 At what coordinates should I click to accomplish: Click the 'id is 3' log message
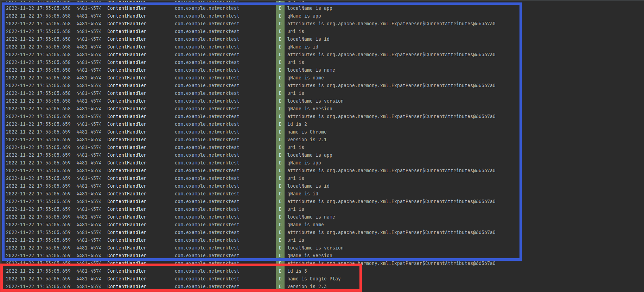click(x=297, y=271)
